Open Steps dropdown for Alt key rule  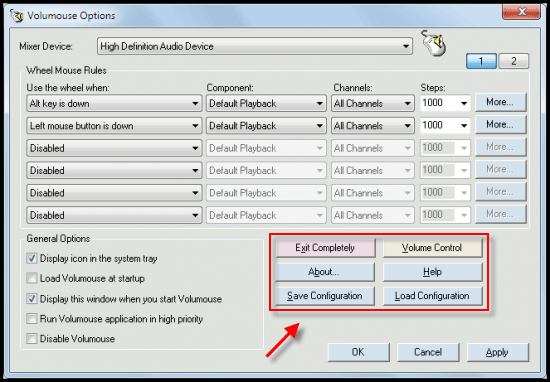coord(445,103)
